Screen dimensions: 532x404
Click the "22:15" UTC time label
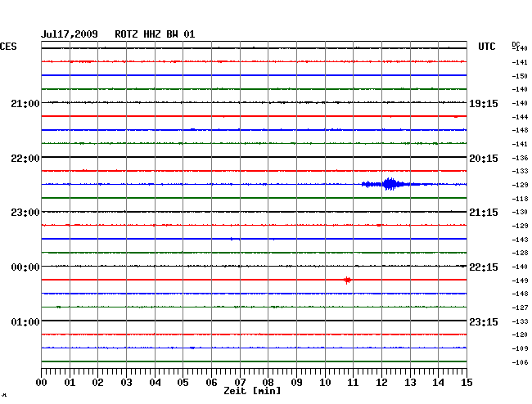point(484,267)
